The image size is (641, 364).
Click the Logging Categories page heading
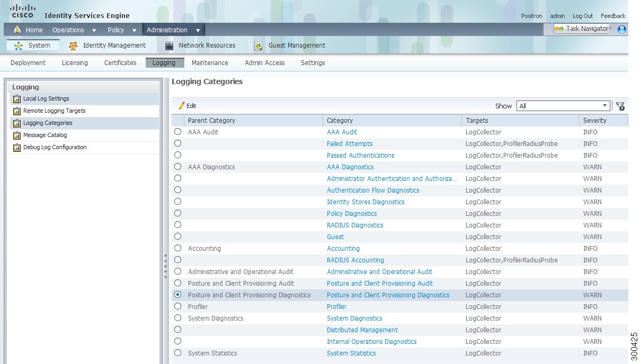click(x=207, y=81)
